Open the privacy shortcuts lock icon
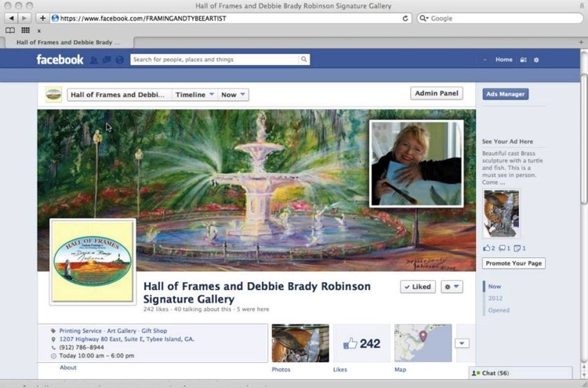The width and height of the screenshot is (588, 388). pos(523,60)
